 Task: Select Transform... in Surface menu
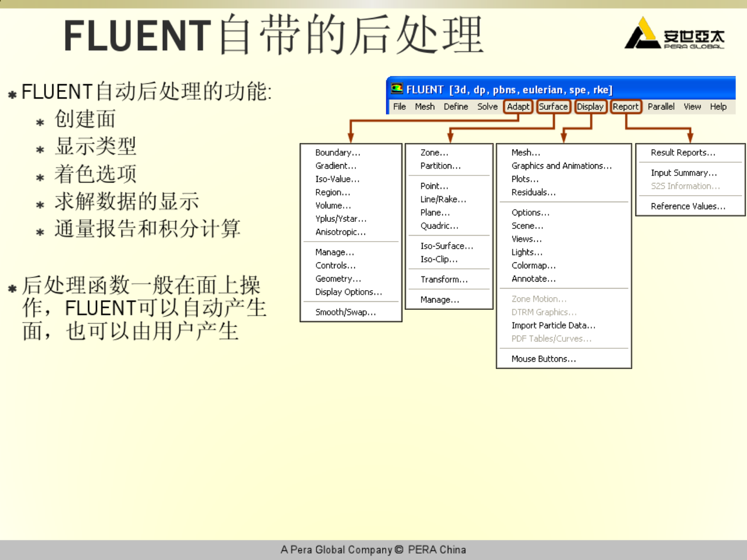tap(444, 279)
